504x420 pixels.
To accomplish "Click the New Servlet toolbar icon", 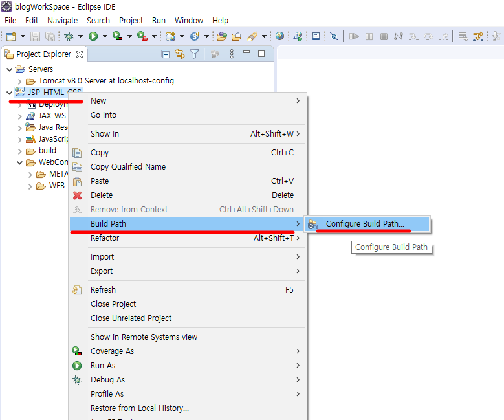I will click(x=195, y=36).
